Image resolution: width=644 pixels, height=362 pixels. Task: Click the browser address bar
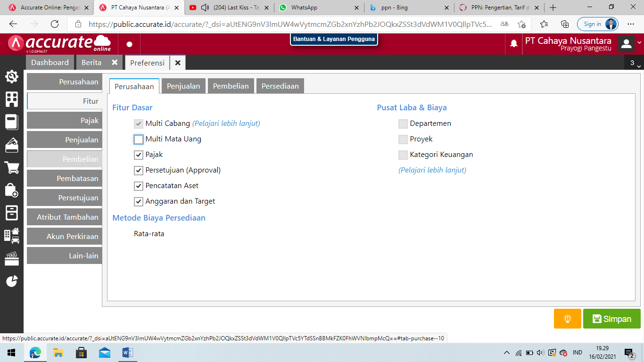[x=290, y=24]
